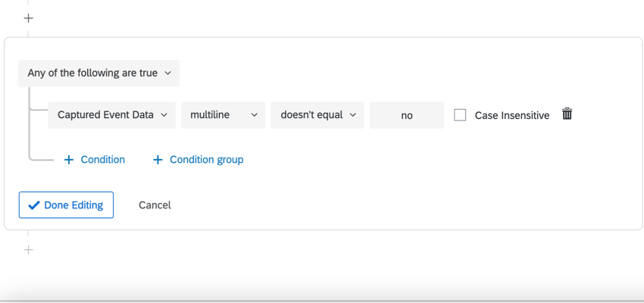Click the chevron on the "doesn't equal" selector
Image resolution: width=644 pixels, height=303 pixels.
(353, 115)
